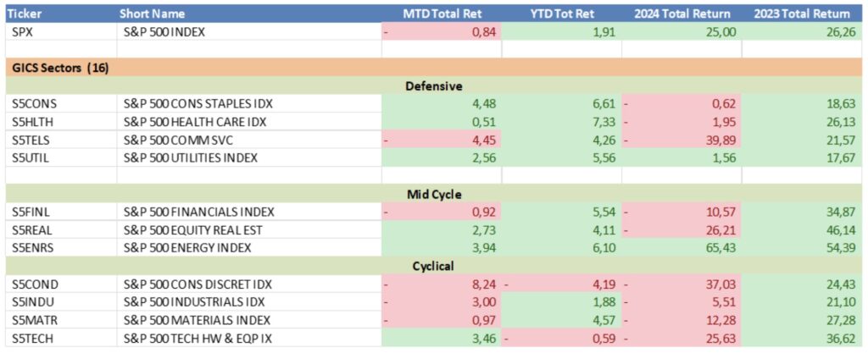This screenshot has height=353, width=868.
Task: Select the Short Name column header
Action: click(153, 14)
